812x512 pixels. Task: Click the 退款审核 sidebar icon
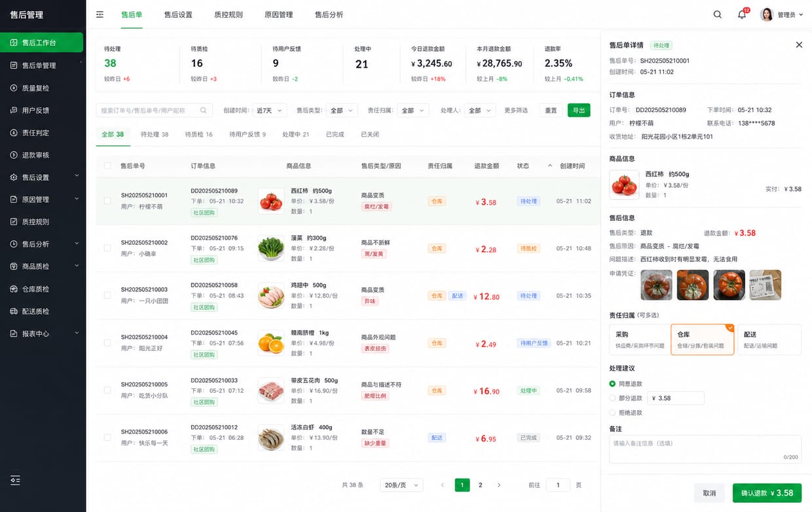pos(14,155)
